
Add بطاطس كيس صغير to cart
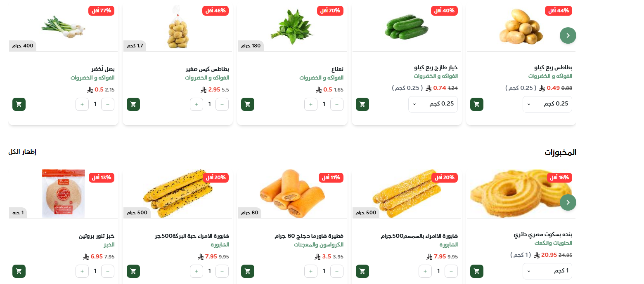(133, 104)
